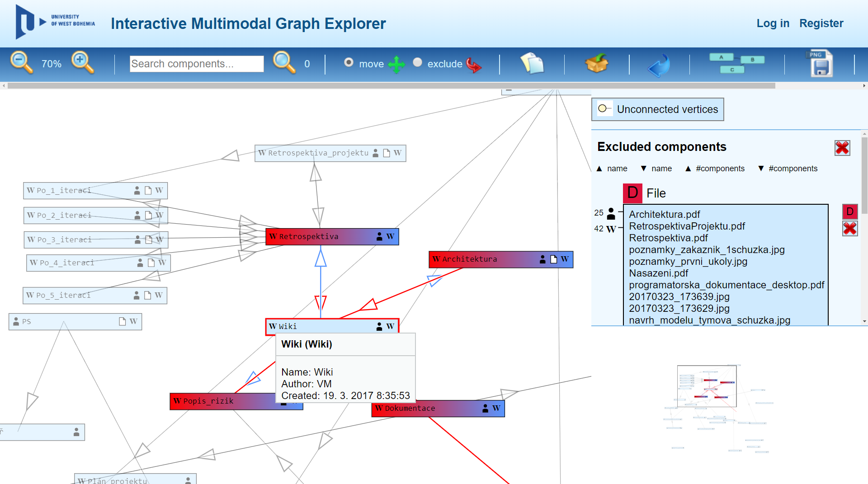Click the A-B-C graph layout icon

coord(736,63)
